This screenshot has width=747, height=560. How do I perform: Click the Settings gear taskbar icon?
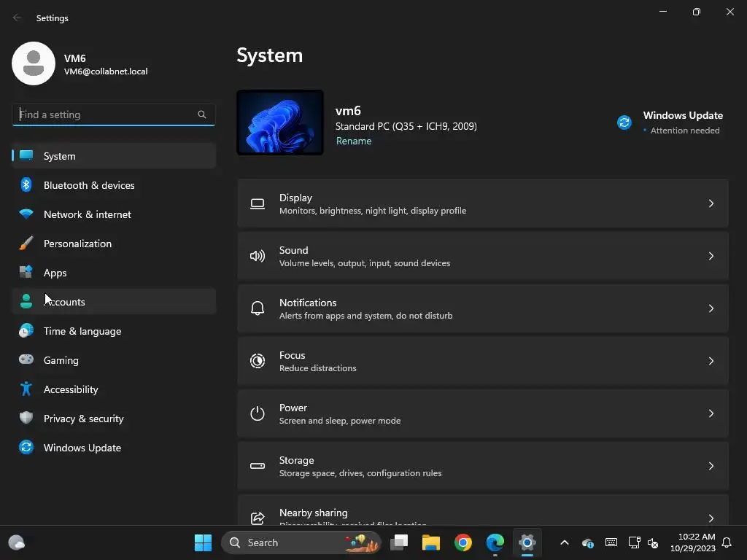point(527,542)
